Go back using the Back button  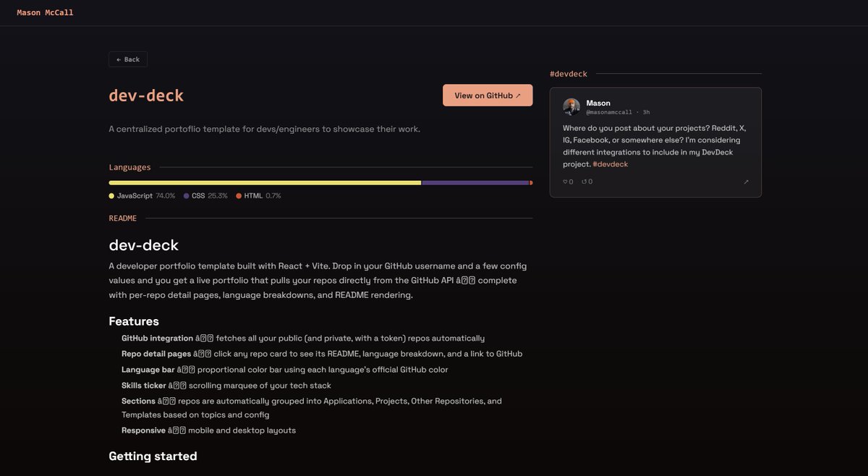[x=128, y=59]
